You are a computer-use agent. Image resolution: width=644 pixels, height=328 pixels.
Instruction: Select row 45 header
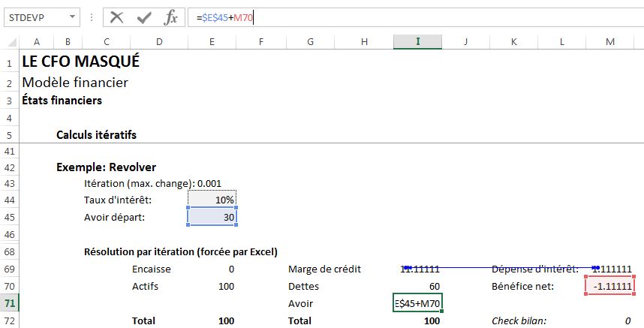10,217
